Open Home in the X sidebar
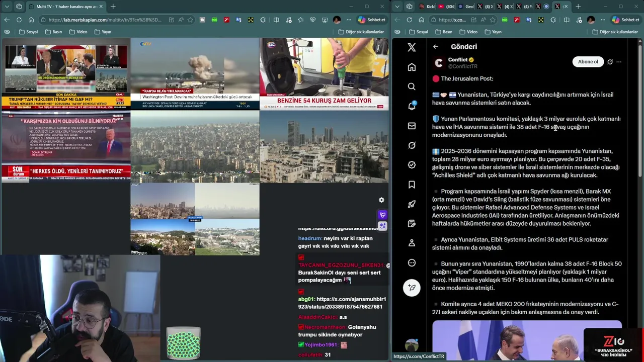Viewport: 644px width, 362px height. 412,67
